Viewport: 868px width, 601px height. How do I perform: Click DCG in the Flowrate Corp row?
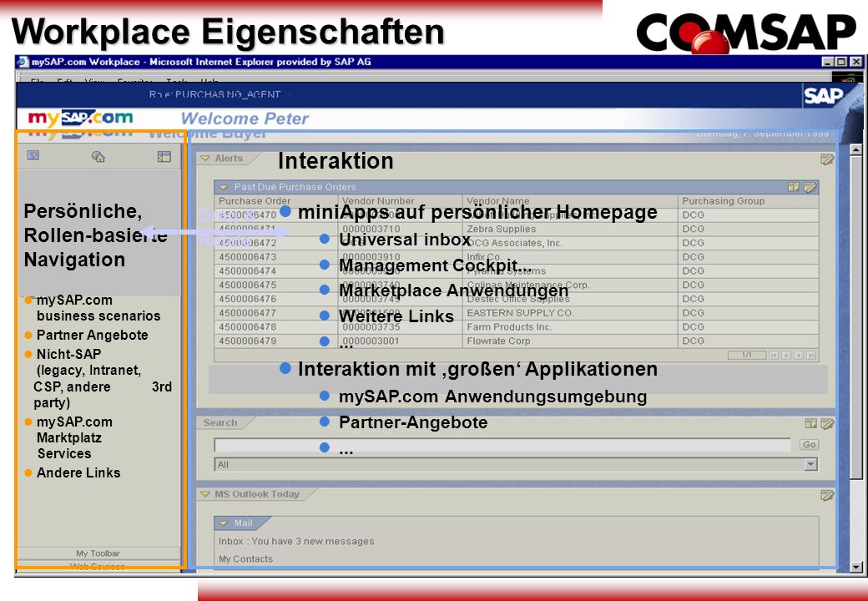pos(693,341)
